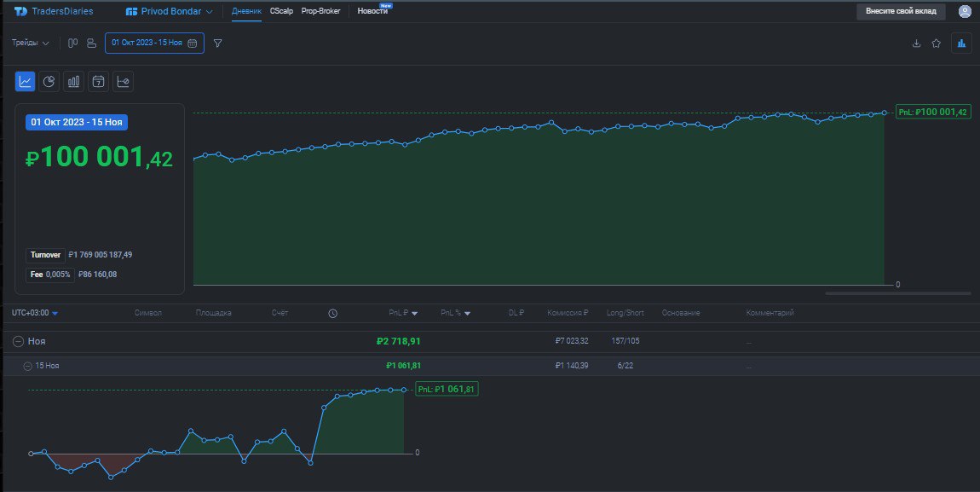980x492 pixels.
Task: Click the star favorites icon
Action: (x=937, y=43)
